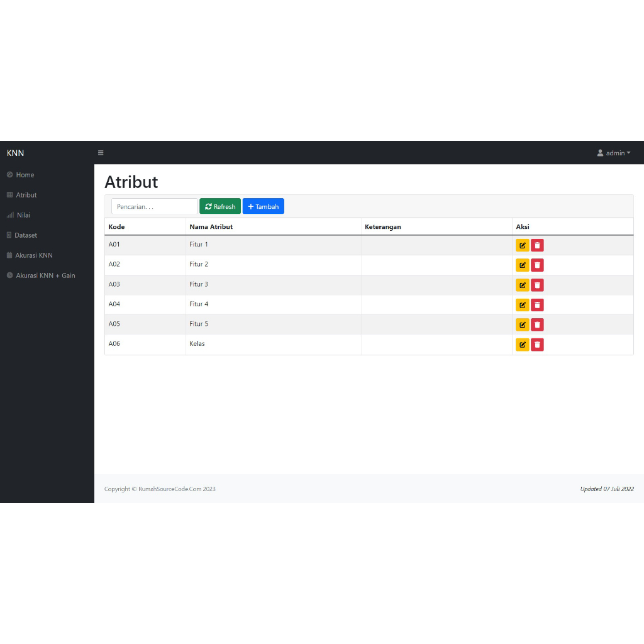Open Akurasi KNN + Gain page
Viewport: 644px width, 644px height.
[41, 275]
